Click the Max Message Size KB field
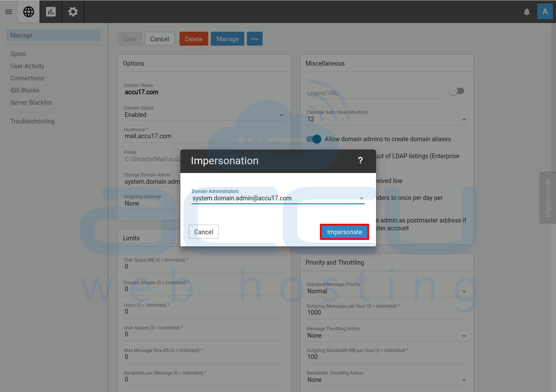 (x=204, y=357)
